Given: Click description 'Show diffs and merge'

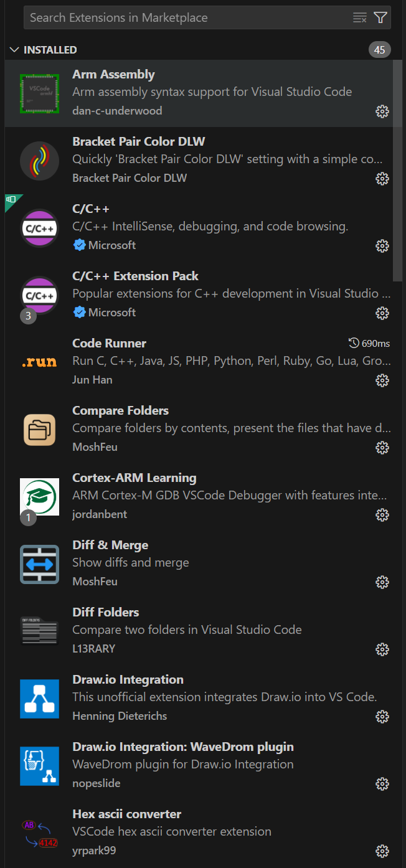Looking at the screenshot, I should click(x=130, y=562).
